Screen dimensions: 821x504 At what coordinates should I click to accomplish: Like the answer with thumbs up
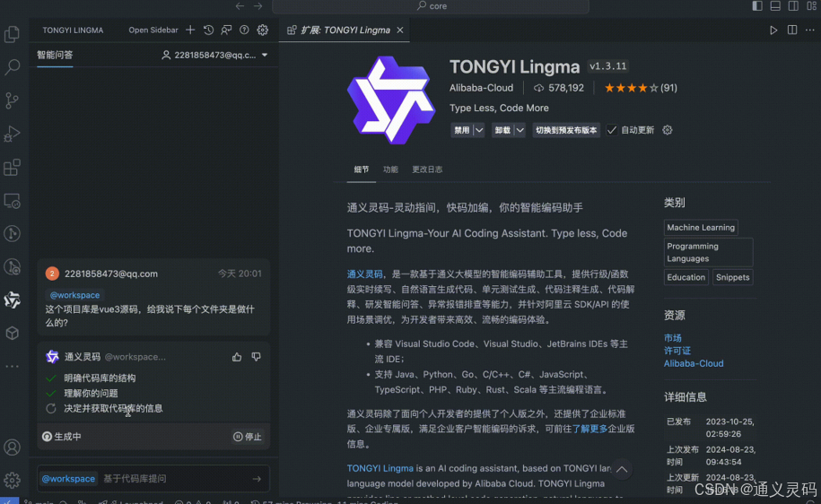[237, 356]
